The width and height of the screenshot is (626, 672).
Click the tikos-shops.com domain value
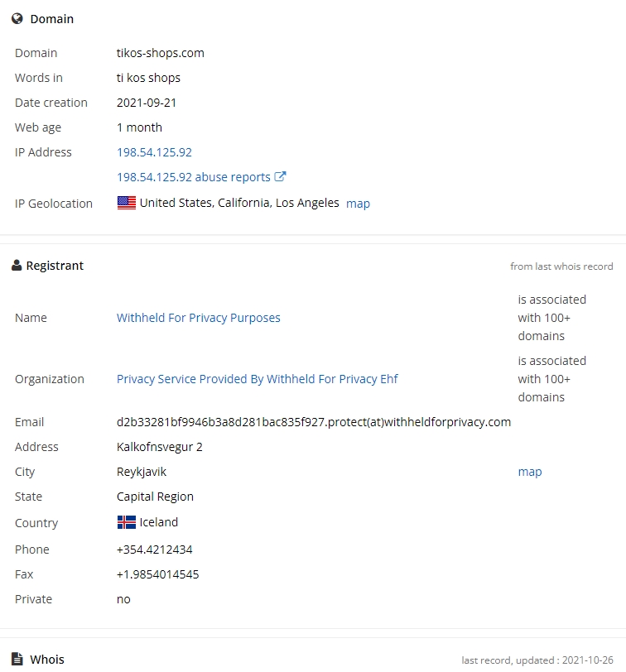tap(161, 53)
